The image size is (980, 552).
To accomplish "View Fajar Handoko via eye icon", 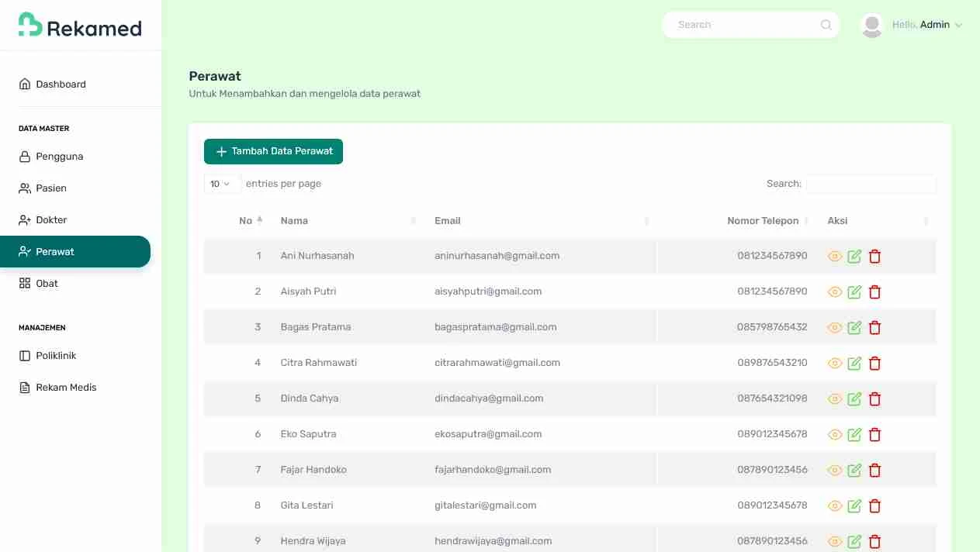I will tap(835, 471).
